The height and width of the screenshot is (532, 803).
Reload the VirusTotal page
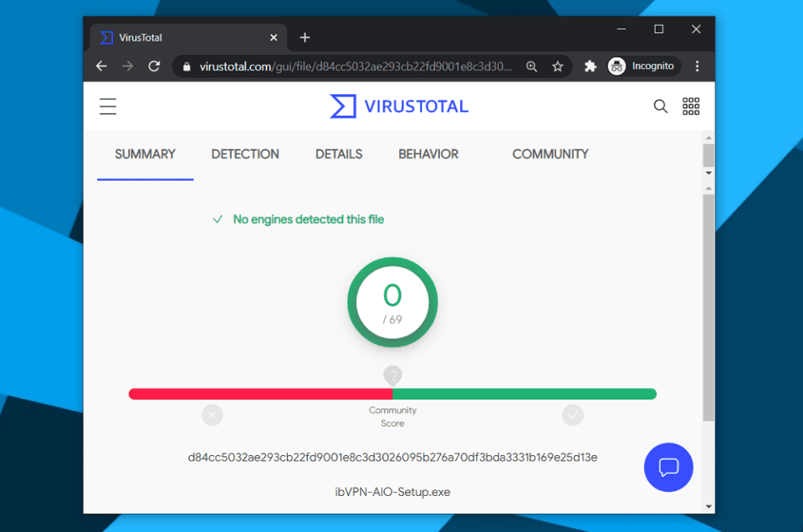[x=154, y=67]
